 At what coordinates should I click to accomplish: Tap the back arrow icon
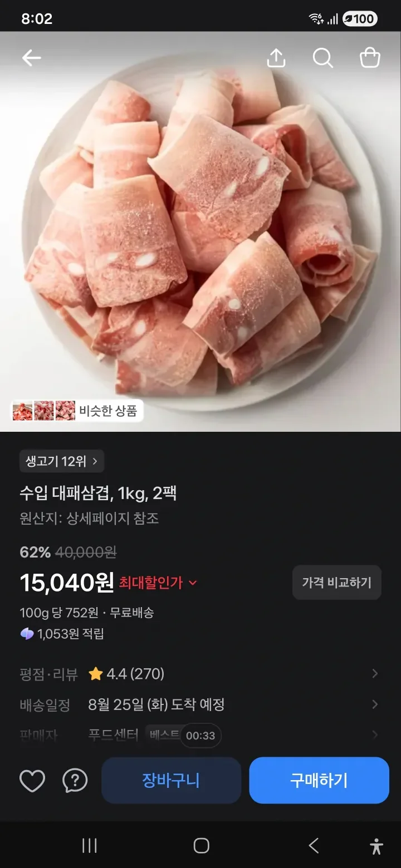point(32,58)
